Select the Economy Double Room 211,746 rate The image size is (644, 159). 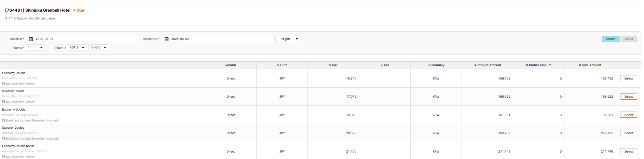click(x=629, y=151)
